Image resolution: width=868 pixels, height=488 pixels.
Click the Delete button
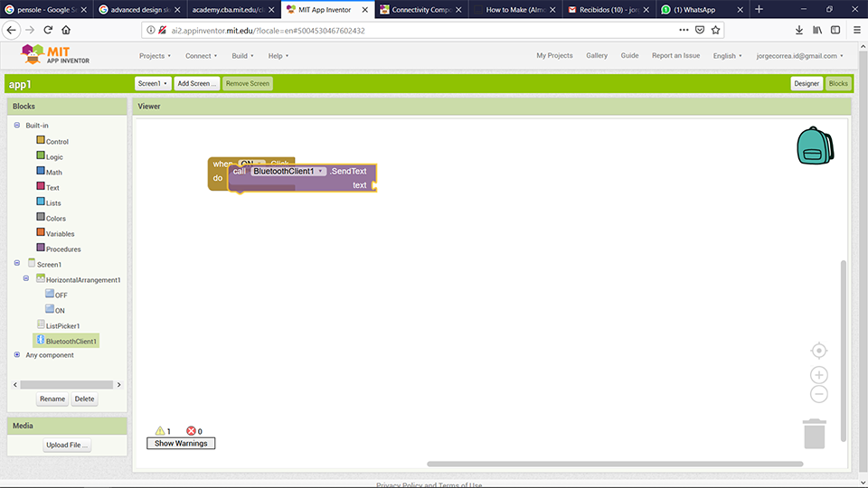[85, 399]
